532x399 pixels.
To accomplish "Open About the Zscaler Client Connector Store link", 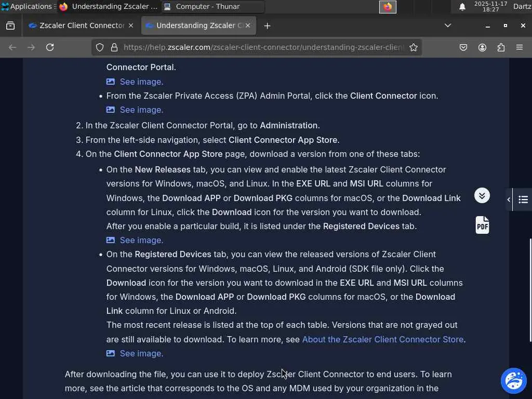I will click(x=383, y=339).
